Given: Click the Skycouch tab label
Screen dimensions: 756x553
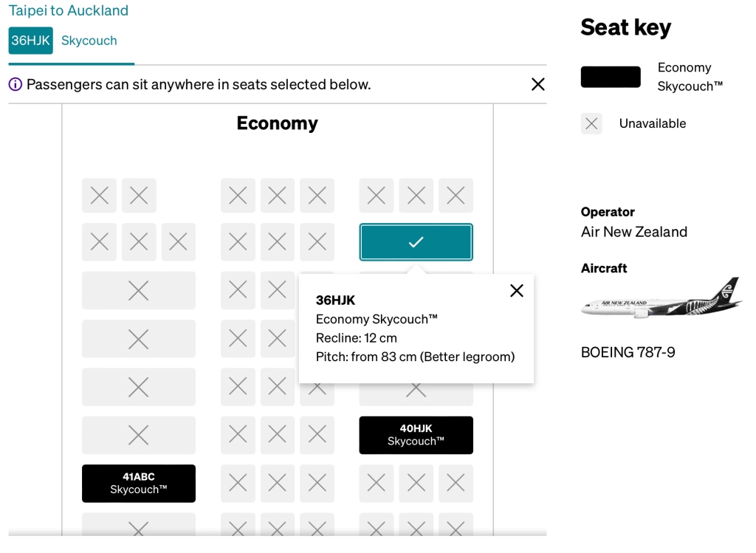Looking at the screenshot, I should coord(89,41).
